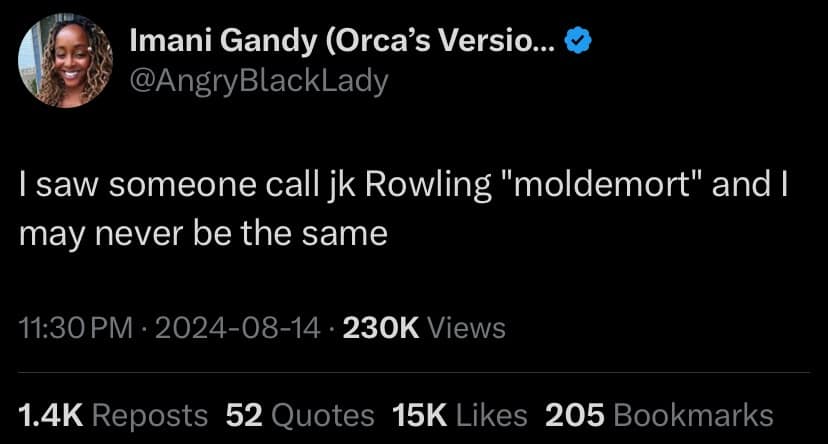828x444 pixels.
Task: Open the @AngryBlackLady handle link
Action: pyautogui.click(x=259, y=80)
